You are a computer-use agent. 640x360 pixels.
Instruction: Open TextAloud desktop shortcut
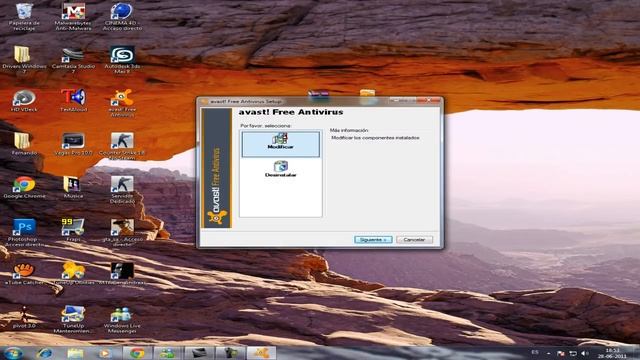coord(73,101)
